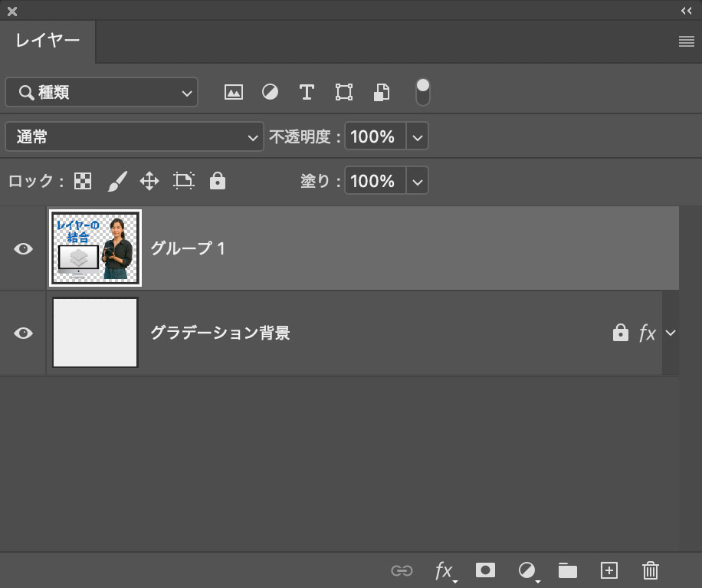The width and height of the screenshot is (702, 588).
Task: Click link layers icon at bottom
Action: tap(402, 570)
